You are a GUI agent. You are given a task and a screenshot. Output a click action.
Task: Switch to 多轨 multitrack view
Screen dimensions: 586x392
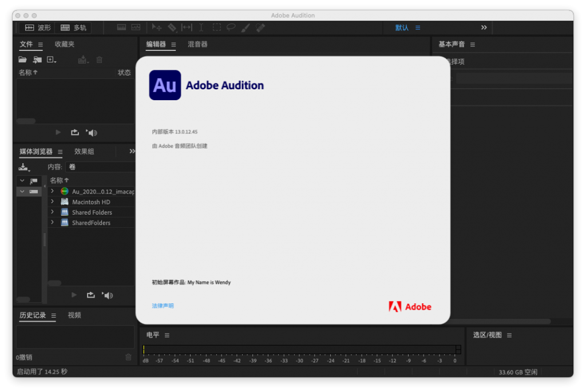(73, 27)
